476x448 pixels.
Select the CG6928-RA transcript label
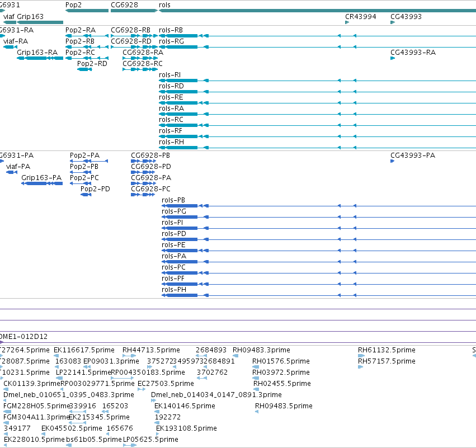[143, 52]
